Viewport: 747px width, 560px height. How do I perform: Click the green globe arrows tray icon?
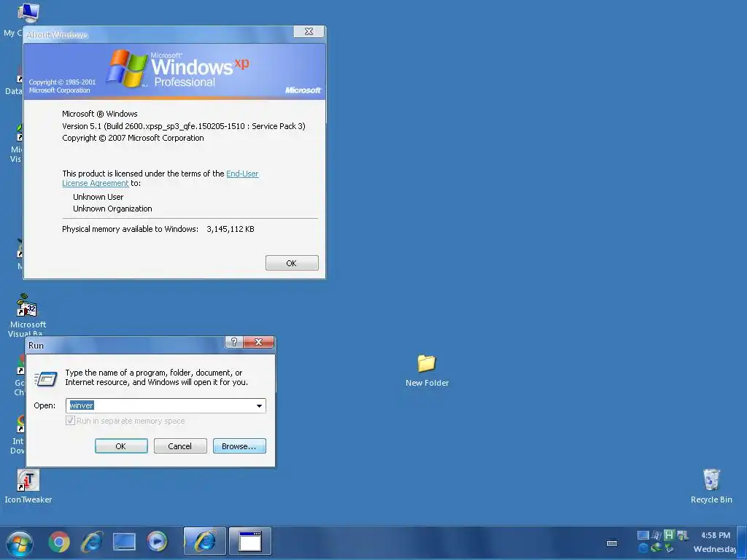point(656,548)
